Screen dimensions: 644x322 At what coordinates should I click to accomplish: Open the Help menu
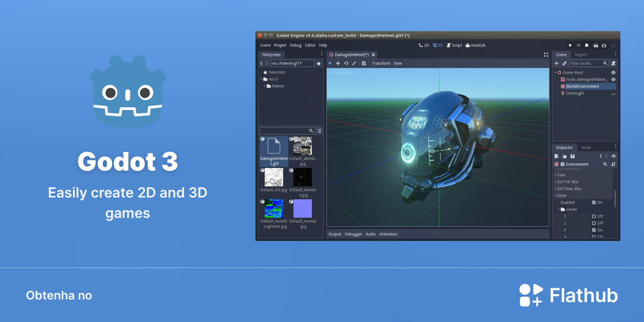323,46
